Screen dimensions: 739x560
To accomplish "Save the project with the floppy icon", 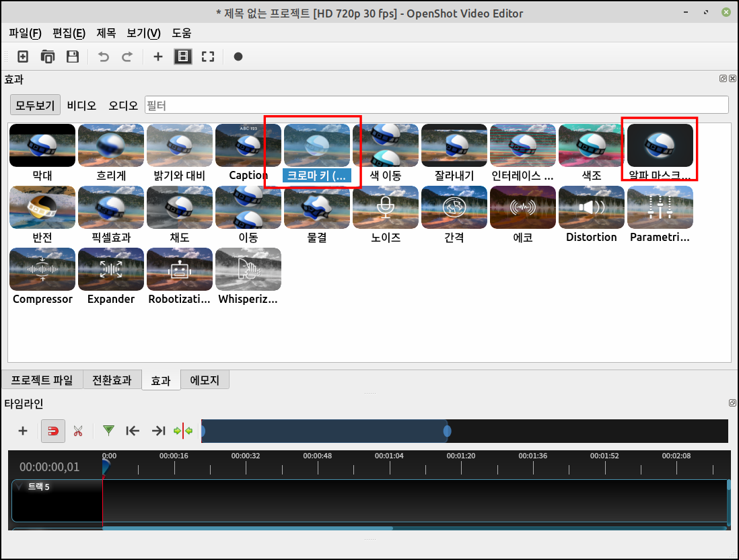I will pos(73,57).
